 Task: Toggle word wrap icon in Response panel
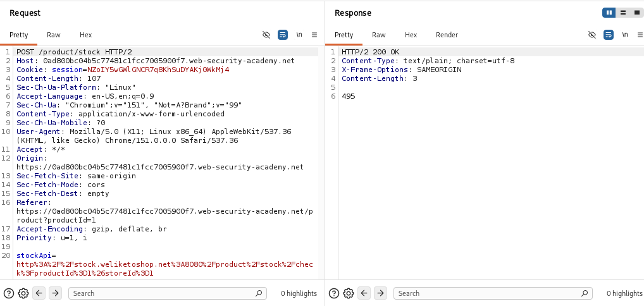click(x=609, y=35)
